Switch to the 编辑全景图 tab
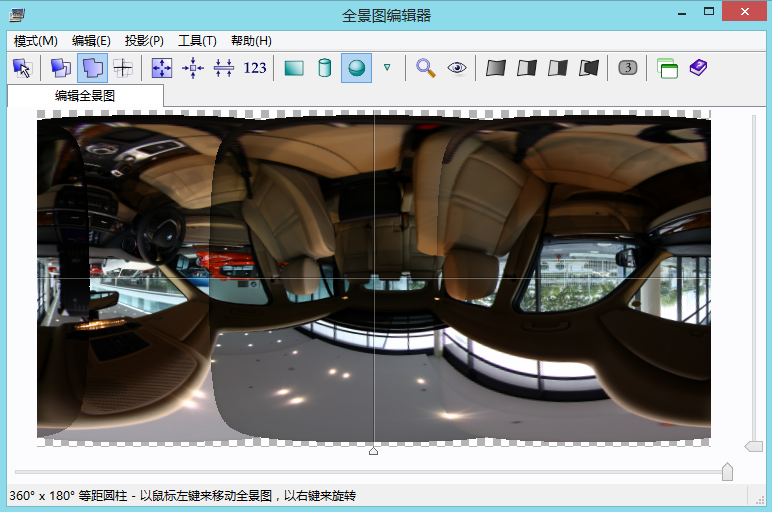This screenshot has width=772, height=512. coord(85,96)
